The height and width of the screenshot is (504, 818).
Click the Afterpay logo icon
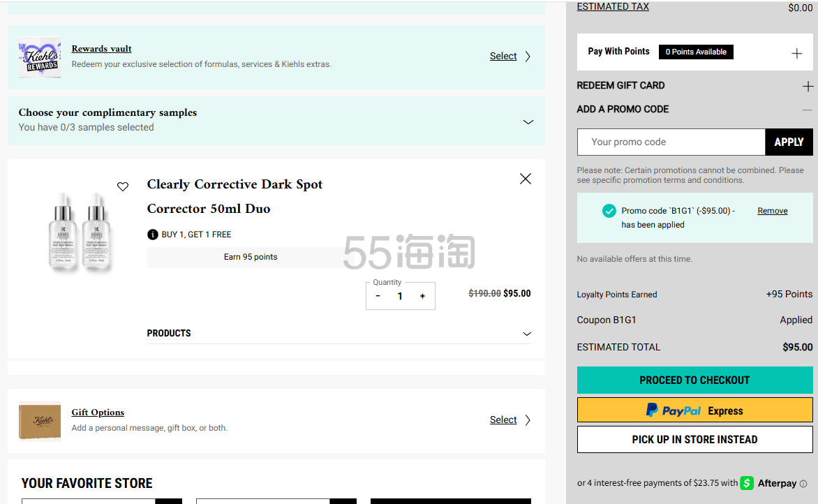[747, 483]
